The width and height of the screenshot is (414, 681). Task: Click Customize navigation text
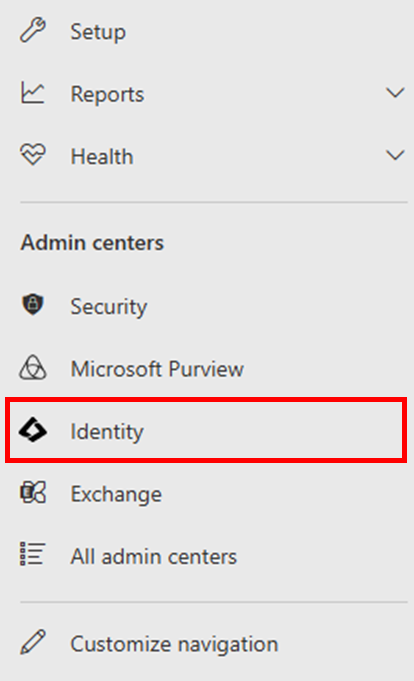tap(174, 644)
